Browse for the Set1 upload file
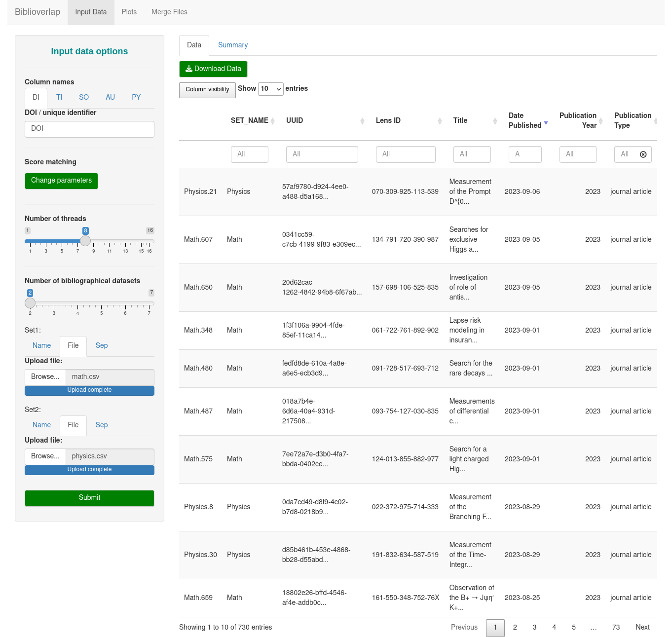This screenshot has width=672, height=637. [x=45, y=377]
